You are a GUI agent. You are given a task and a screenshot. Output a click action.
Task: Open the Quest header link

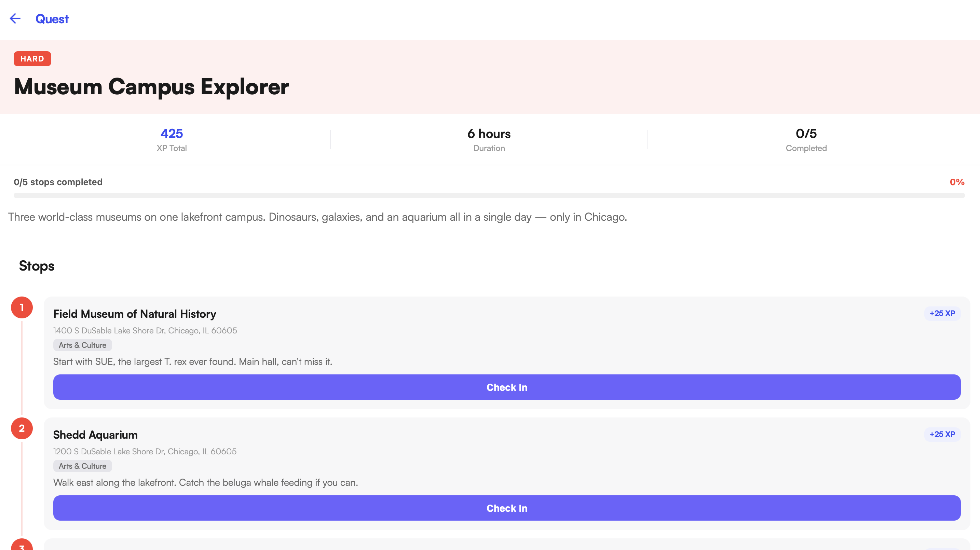coord(52,19)
